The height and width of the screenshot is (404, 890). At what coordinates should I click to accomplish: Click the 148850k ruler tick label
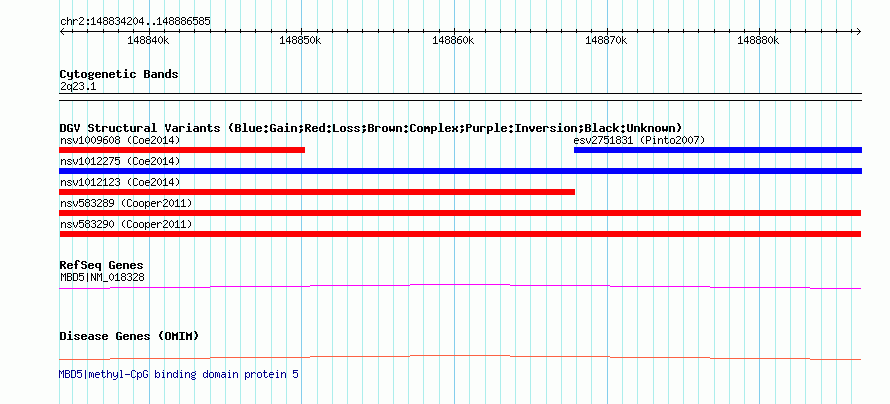click(x=300, y=41)
